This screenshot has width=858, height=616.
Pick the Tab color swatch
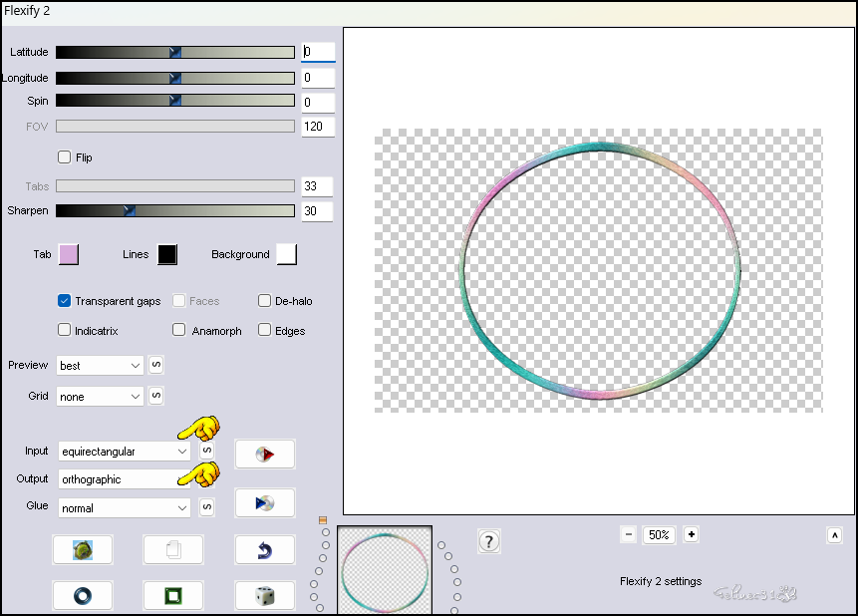pyautogui.click(x=68, y=254)
